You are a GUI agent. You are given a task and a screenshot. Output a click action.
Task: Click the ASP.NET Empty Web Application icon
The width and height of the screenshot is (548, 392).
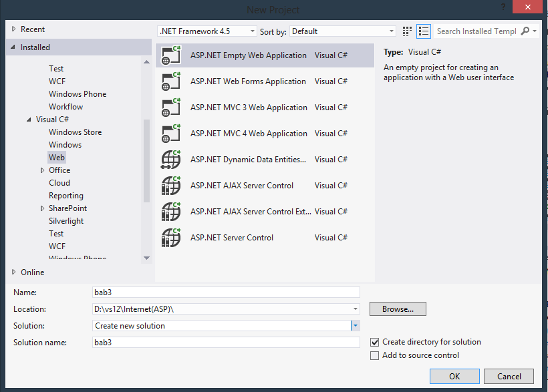coord(171,55)
